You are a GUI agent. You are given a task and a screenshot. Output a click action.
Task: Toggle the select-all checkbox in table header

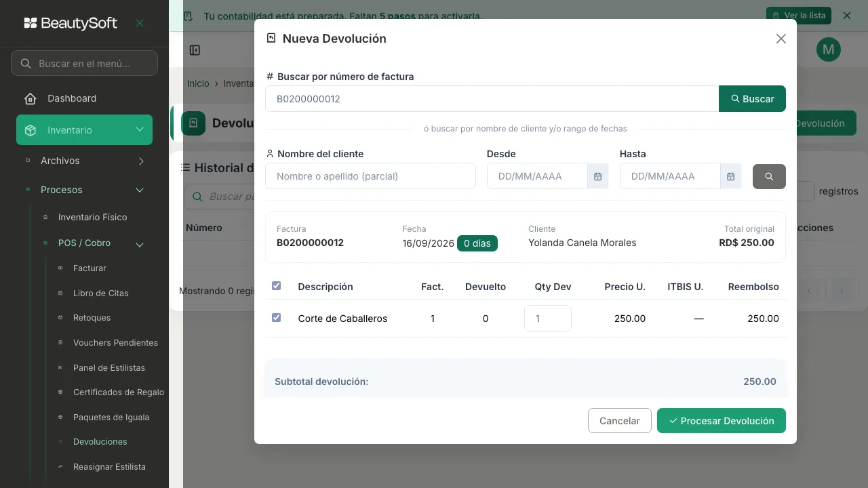[276, 286]
